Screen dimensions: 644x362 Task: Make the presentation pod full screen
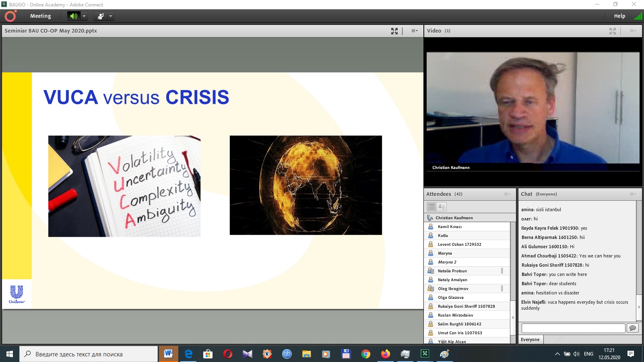tap(394, 31)
